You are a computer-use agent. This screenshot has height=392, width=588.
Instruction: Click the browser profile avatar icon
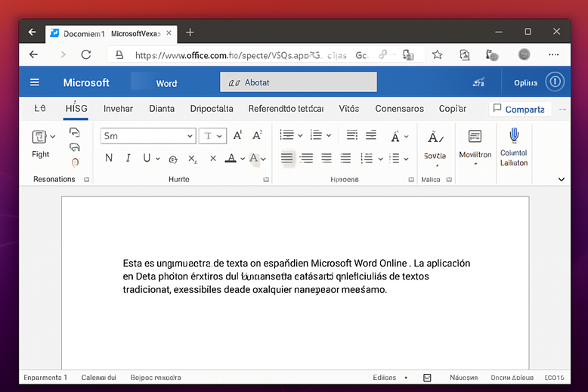click(x=524, y=54)
